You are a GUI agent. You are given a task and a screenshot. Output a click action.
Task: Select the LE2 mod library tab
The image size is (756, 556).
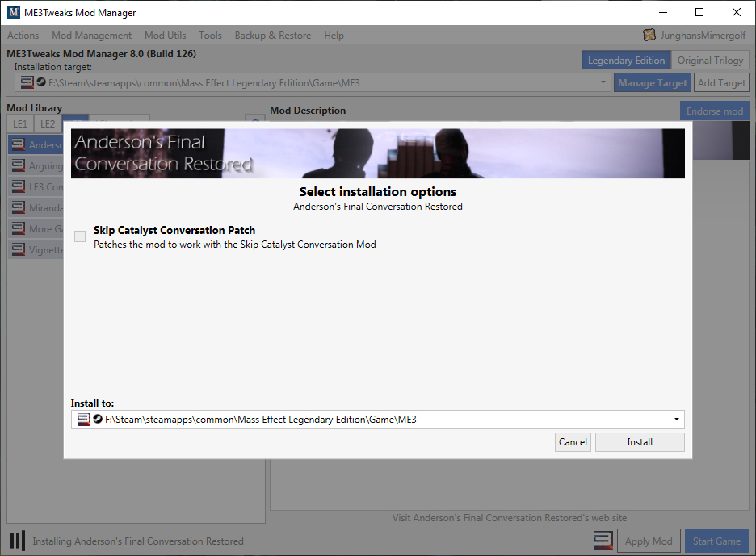(x=47, y=123)
